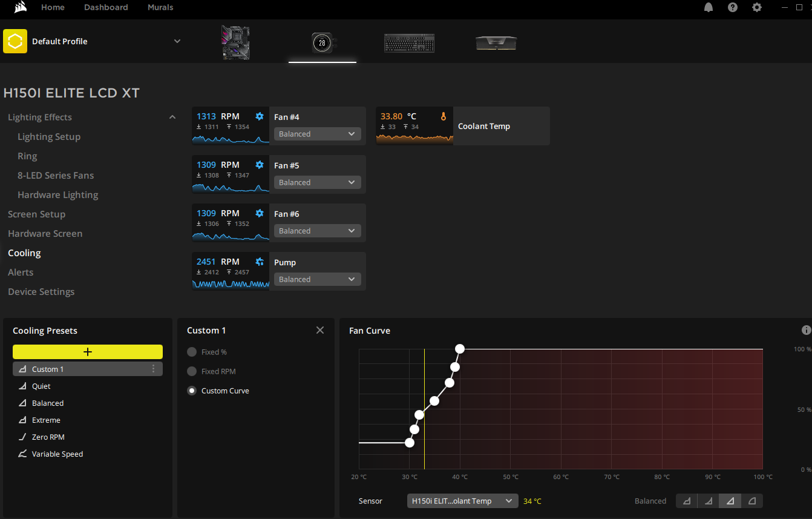The height and width of the screenshot is (519, 812).
Task: Apply the second curve shape preset icon
Action: 709,501
